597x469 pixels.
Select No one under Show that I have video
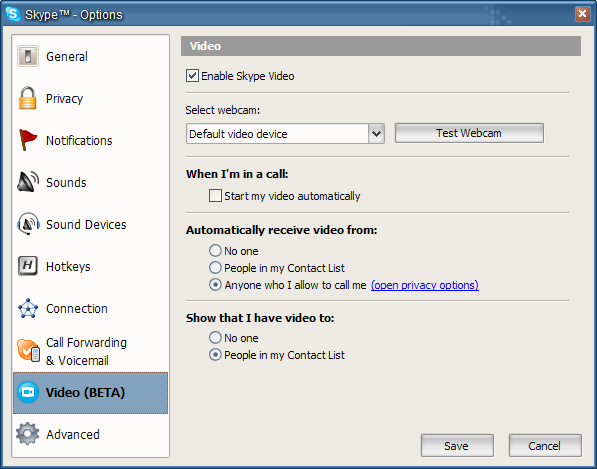tap(215, 337)
